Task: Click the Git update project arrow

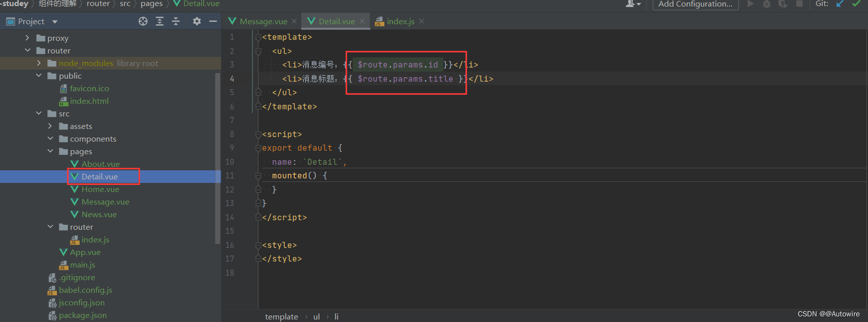Action: 840,4
